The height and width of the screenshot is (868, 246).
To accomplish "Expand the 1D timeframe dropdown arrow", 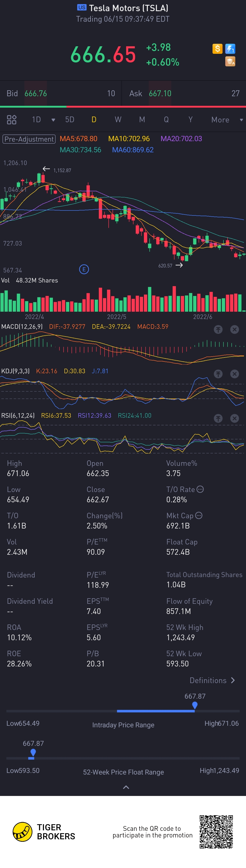I will point(53,120).
